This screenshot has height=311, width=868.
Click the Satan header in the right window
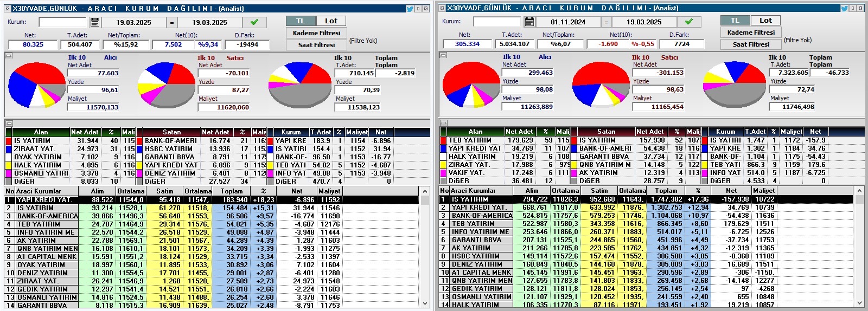point(606,131)
